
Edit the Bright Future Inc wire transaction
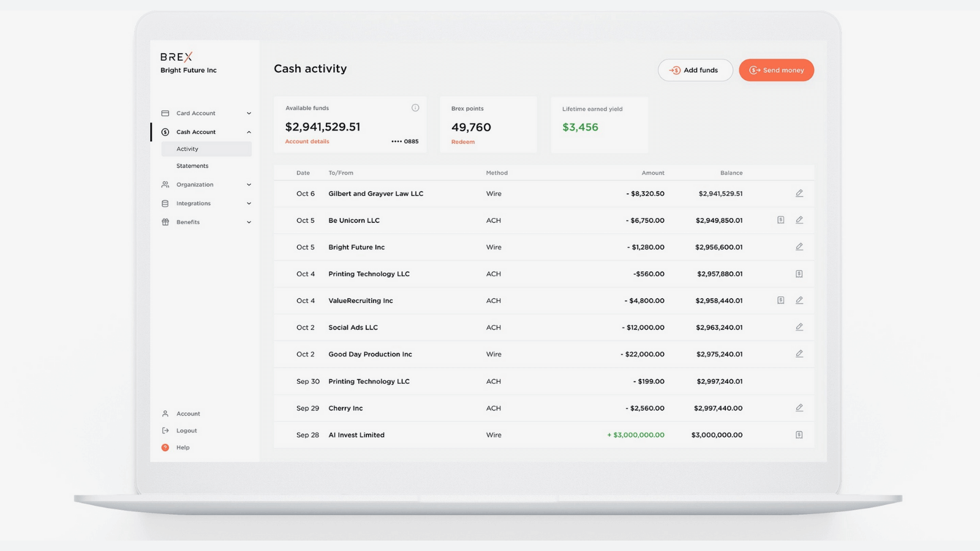[x=799, y=247]
